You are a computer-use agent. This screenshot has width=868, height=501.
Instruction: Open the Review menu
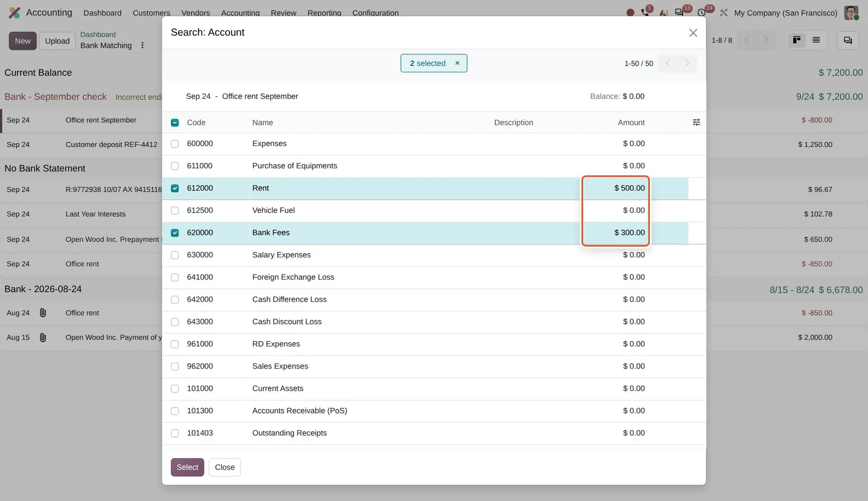[284, 12]
